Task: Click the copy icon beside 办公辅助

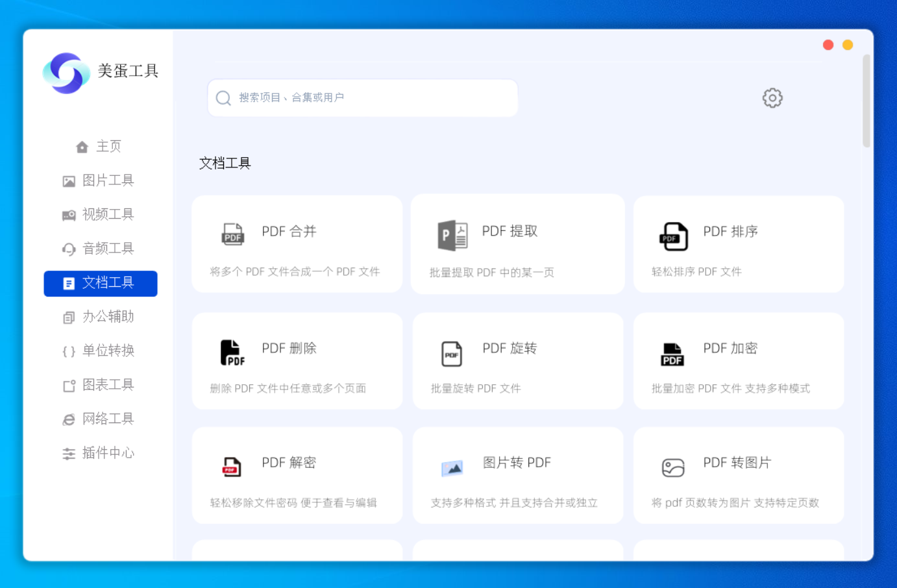Action: pyautogui.click(x=69, y=317)
